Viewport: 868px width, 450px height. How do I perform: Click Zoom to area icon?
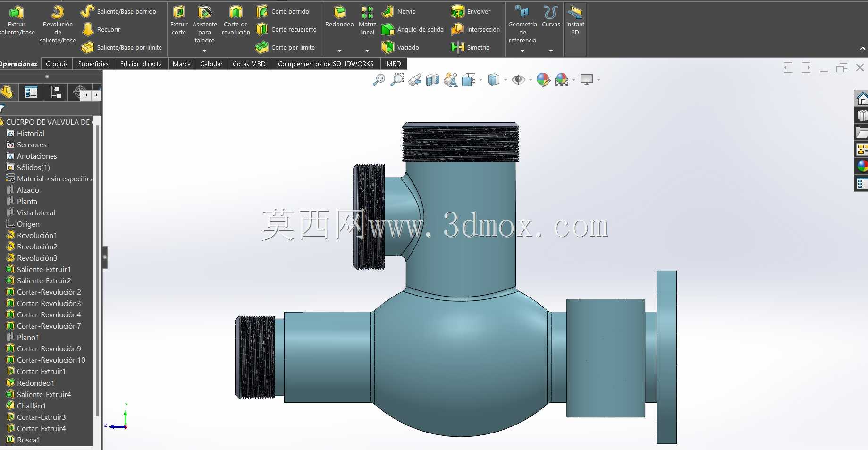(x=397, y=80)
